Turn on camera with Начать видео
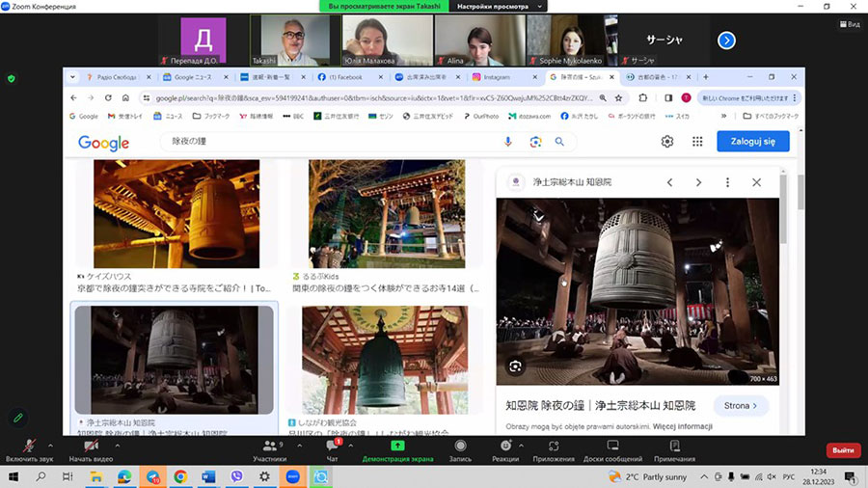 tap(92, 448)
